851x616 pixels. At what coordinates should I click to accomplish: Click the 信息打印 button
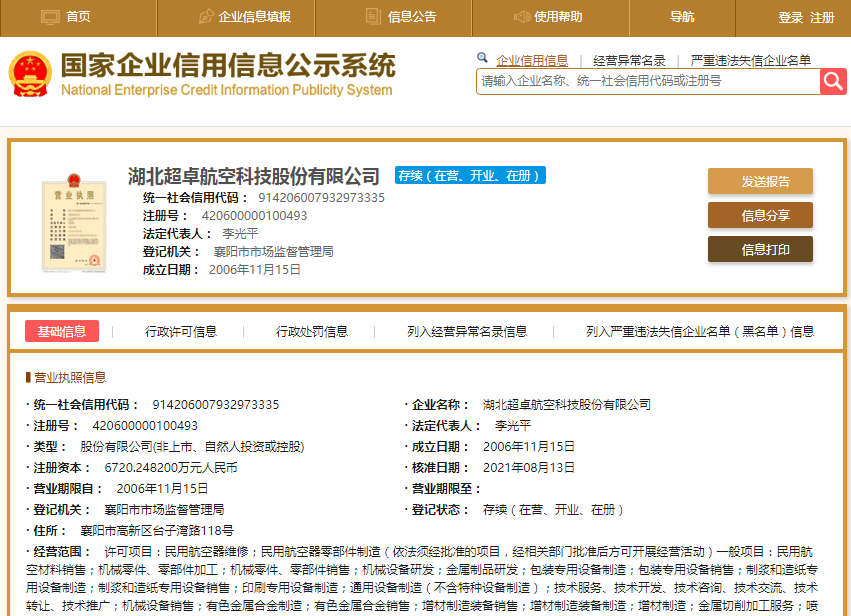pos(760,250)
